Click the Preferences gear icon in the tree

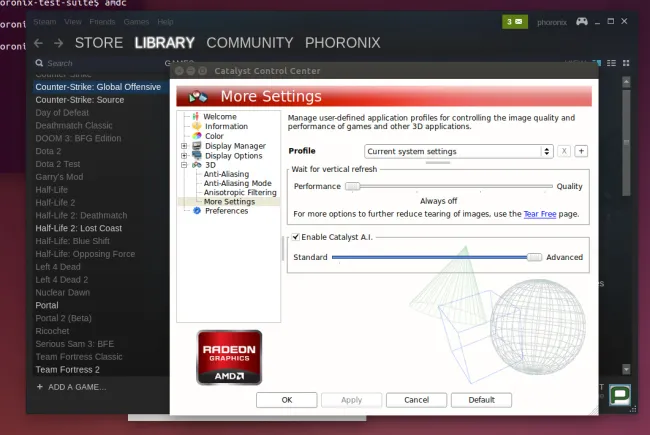(x=197, y=211)
